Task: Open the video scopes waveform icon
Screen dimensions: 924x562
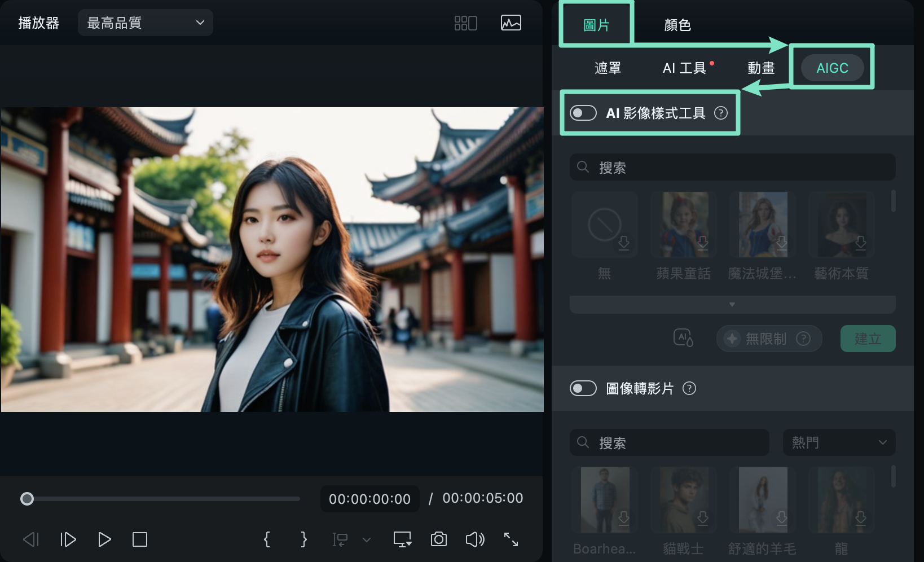Action: pos(511,23)
